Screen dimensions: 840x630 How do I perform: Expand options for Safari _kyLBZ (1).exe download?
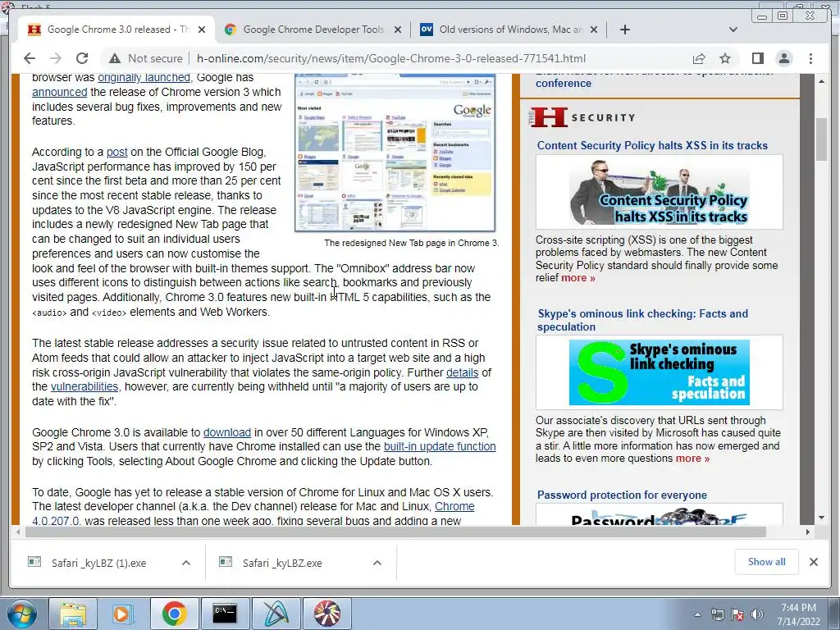tap(186, 563)
